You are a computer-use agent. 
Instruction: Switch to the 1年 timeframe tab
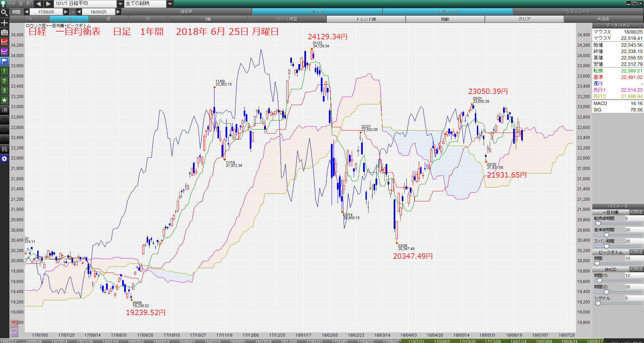click(x=208, y=19)
